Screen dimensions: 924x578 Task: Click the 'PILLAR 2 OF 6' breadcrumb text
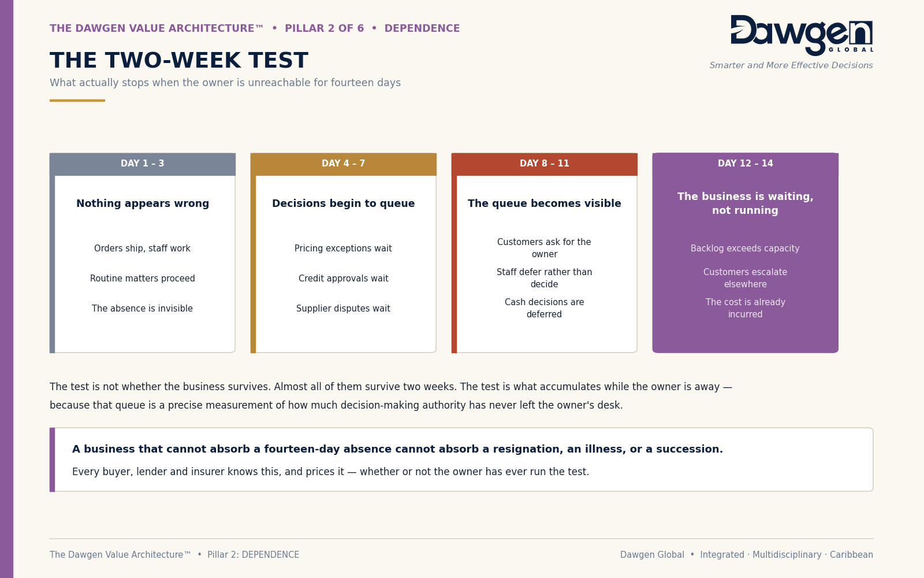coord(325,28)
